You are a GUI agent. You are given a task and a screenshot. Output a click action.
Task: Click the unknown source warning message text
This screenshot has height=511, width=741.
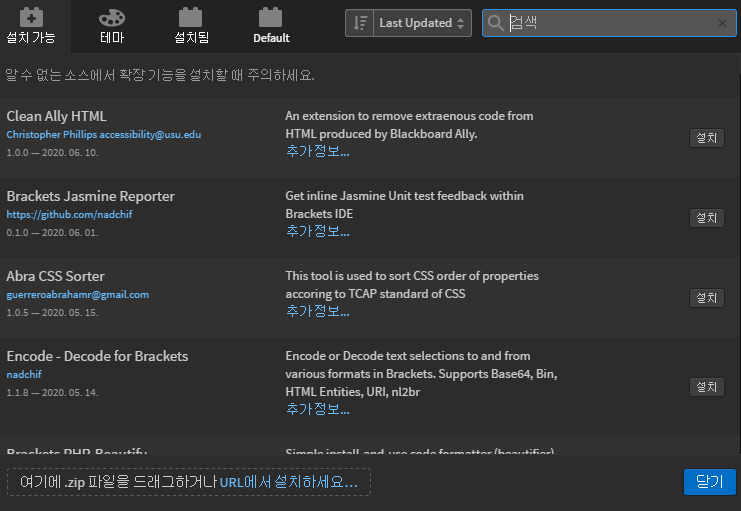click(x=160, y=75)
